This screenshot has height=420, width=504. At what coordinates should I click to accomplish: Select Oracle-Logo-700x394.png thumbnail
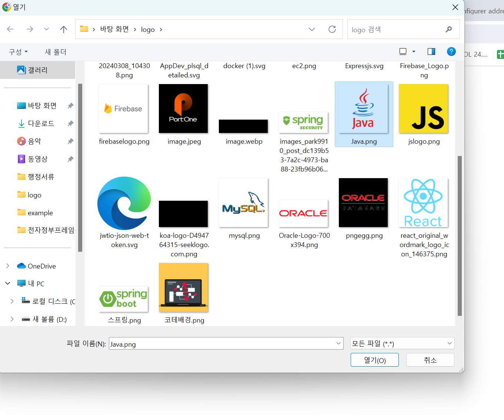pyautogui.click(x=303, y=213)
